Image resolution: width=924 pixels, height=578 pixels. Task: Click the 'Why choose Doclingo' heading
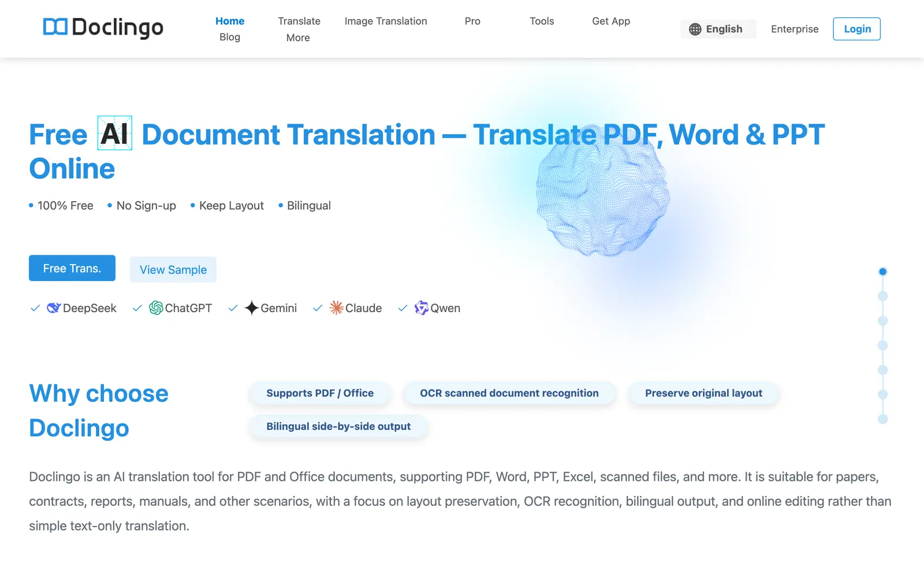coord(99,411)
